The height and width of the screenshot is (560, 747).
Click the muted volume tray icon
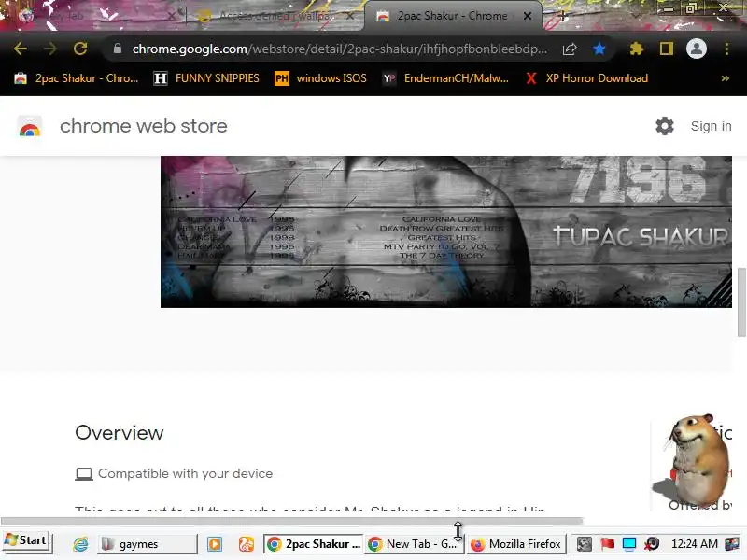point(652,543)
